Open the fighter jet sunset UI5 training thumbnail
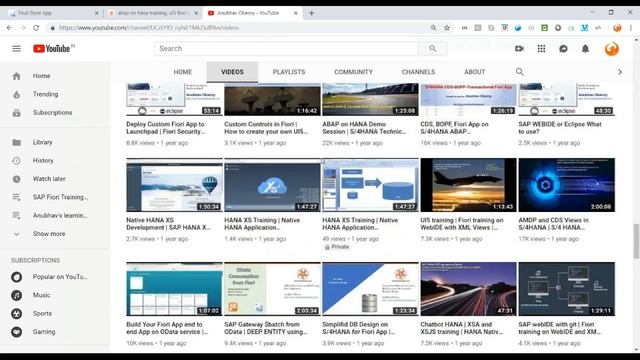The image size is (640, 360). coord(468,185)
